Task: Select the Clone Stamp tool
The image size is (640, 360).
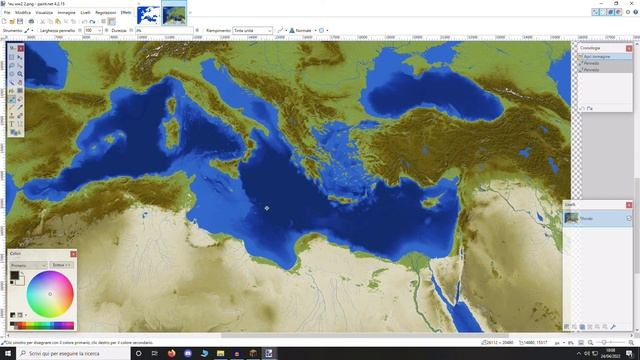Action: [x=11, y=116]
